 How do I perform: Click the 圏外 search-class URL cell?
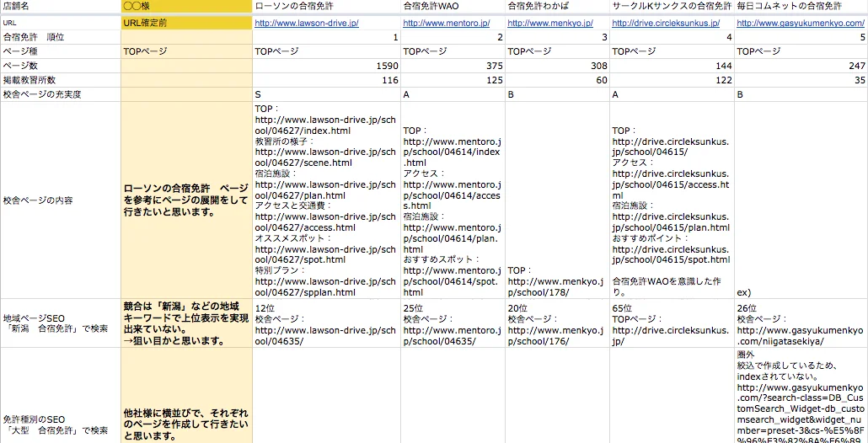click(801, 396)
